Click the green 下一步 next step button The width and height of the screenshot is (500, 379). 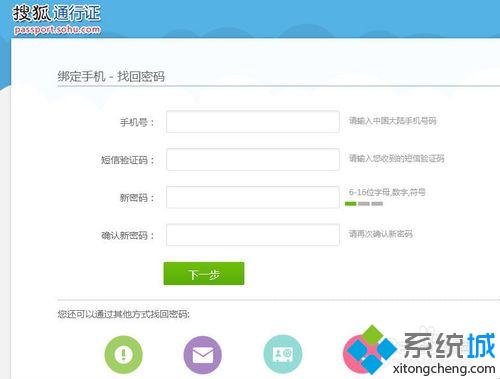coord(204,274)
